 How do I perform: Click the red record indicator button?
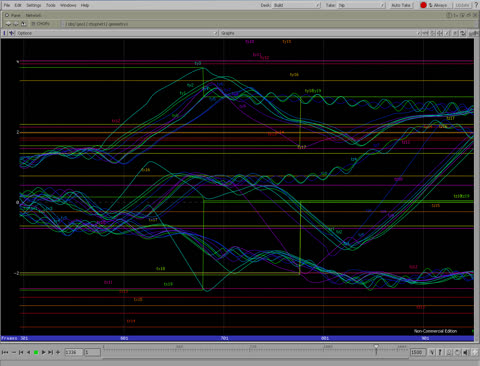(423, 5)
